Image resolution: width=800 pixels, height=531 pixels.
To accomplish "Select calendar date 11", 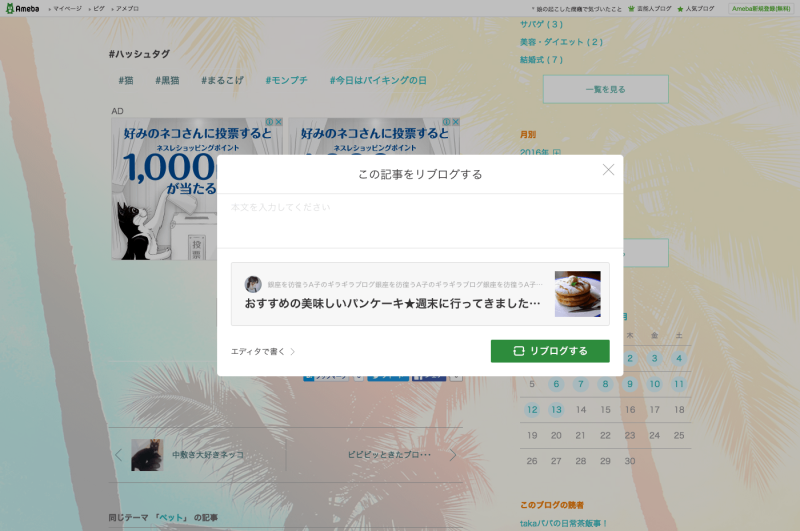I will (x=679, y=384).
